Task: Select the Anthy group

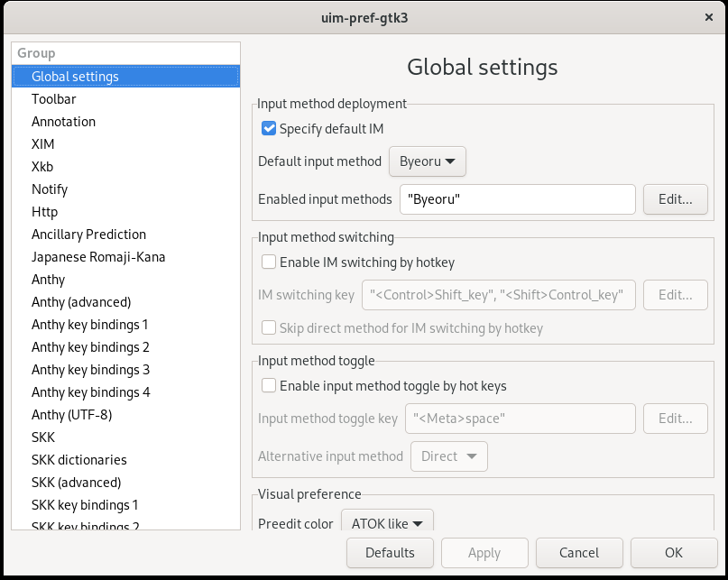Action: [x=46, y=280]
